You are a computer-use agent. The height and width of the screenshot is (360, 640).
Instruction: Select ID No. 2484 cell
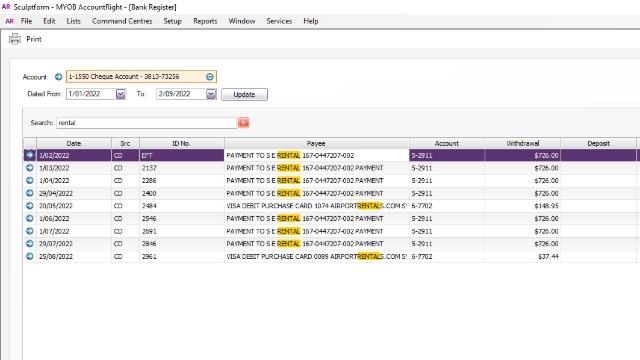point(182,206)
